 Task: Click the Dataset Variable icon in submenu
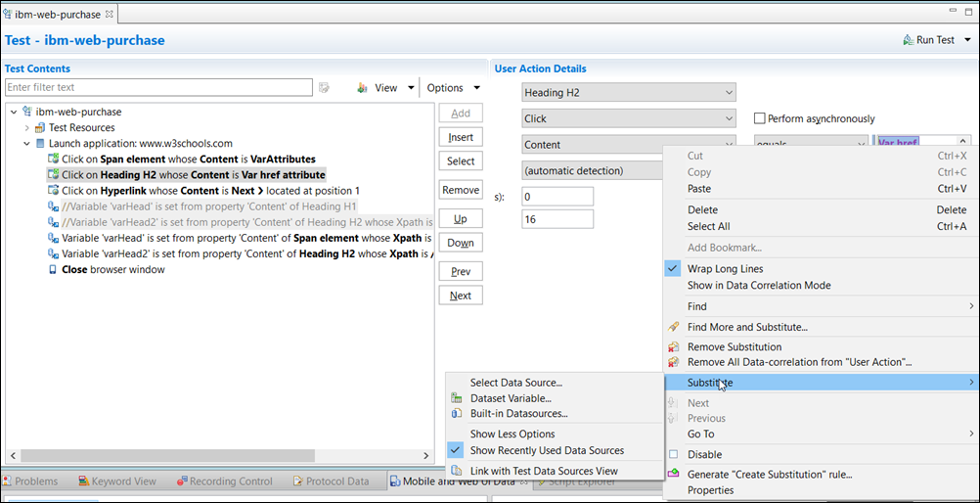pos(457,398)
